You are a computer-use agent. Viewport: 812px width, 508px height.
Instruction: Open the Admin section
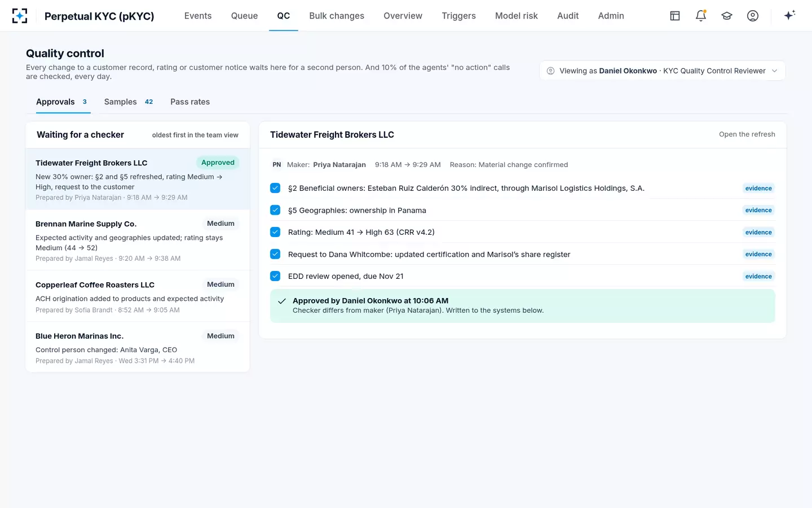coord(611,16)
